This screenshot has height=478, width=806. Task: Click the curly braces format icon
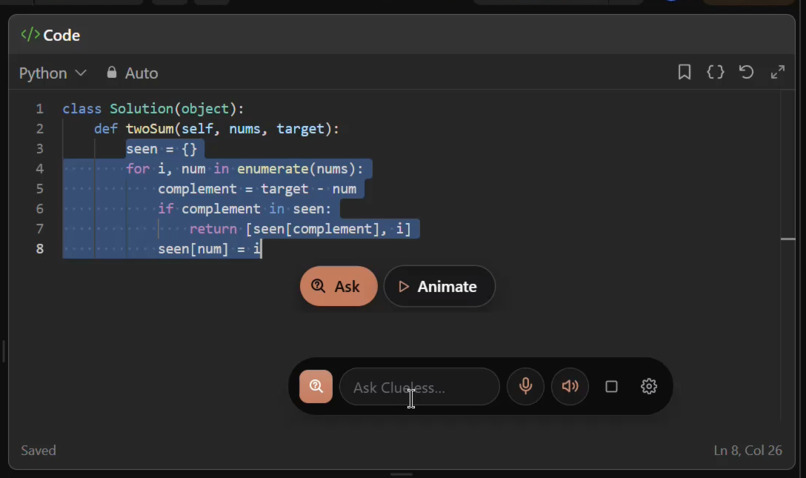716,72
